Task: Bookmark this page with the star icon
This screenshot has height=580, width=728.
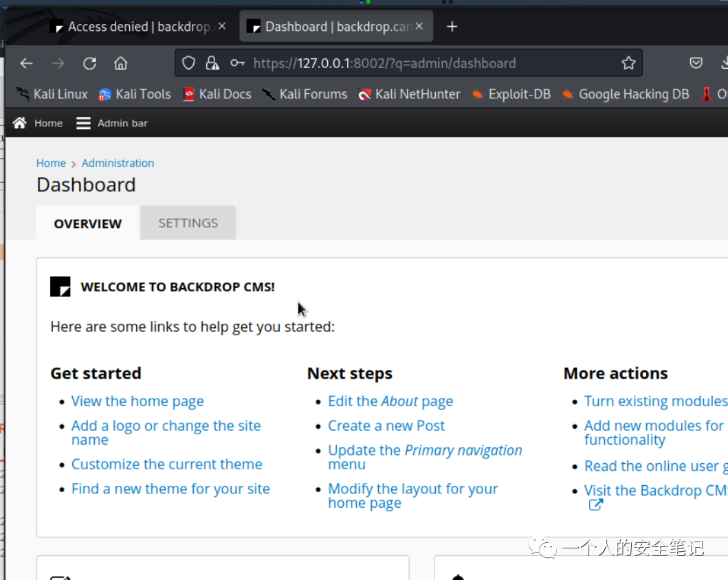Action: [x=628, y=63]
